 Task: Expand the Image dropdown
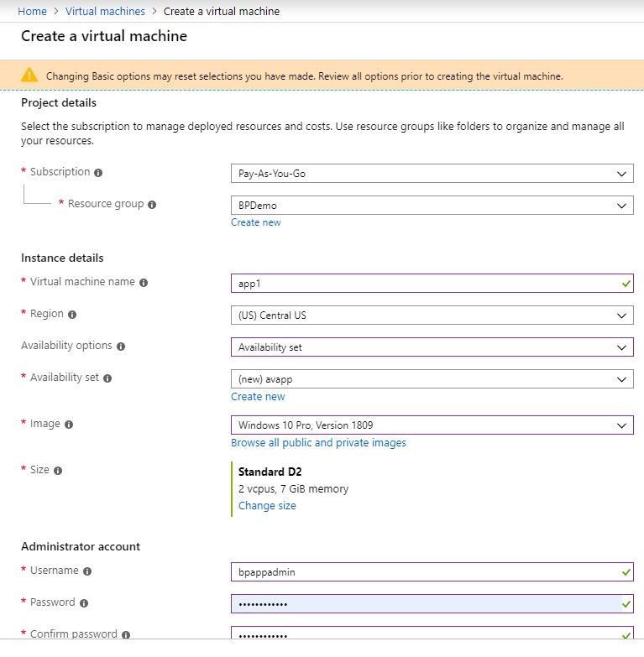point(432,425)
